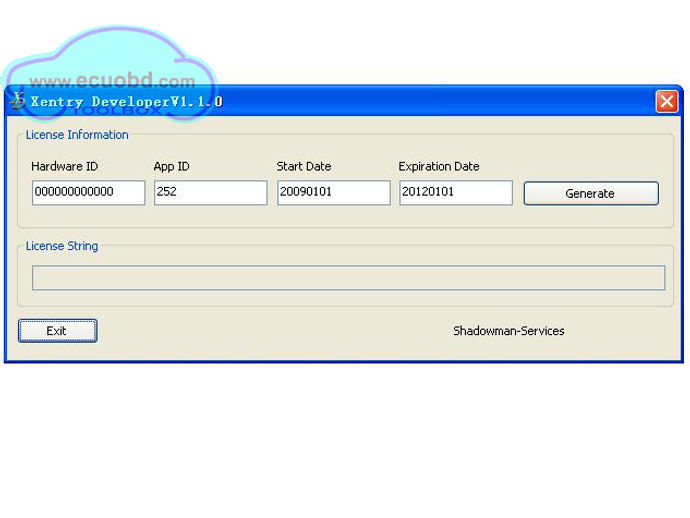The width and height of the screenshot is (690, 518).
Task: Click the License Information group heading
Action: coord(77,135)
